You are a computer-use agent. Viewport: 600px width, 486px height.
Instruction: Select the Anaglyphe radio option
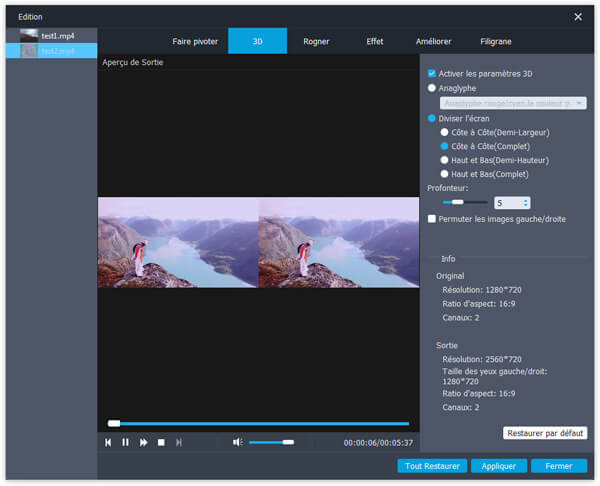click(432, 88)
